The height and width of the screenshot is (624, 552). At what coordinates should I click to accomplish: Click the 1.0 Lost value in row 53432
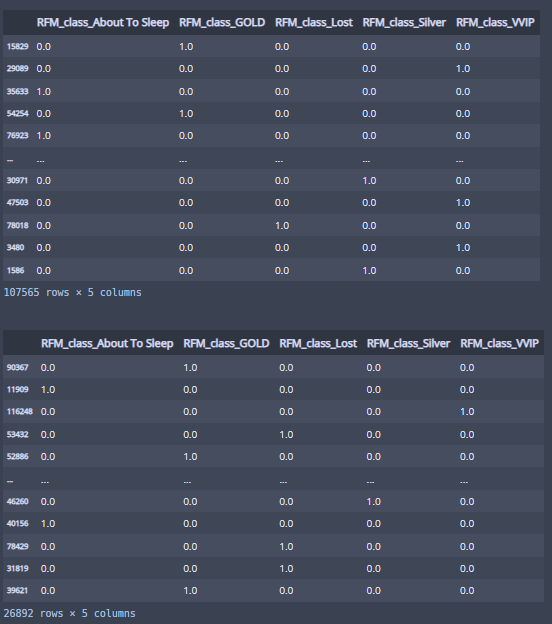[x=286, y=435]
